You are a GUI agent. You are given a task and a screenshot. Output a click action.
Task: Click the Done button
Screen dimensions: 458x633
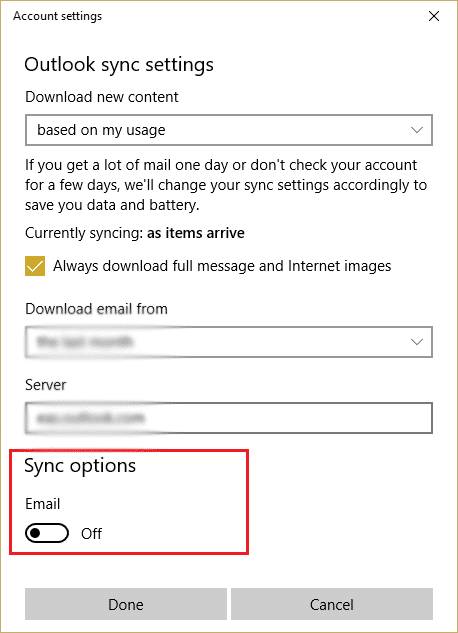click(126, 604)
